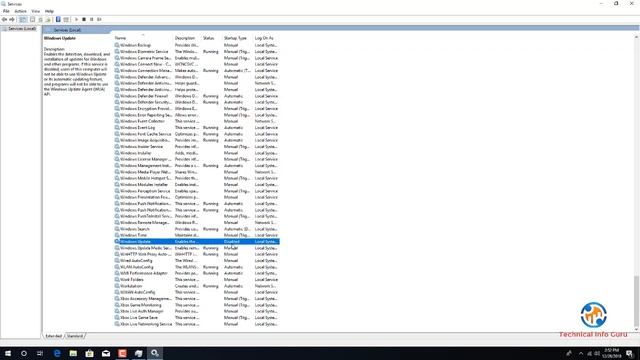Image resolution: width=640 pixels, height=360 pixels.
Task: Open the Action menu
Action: 20,11
